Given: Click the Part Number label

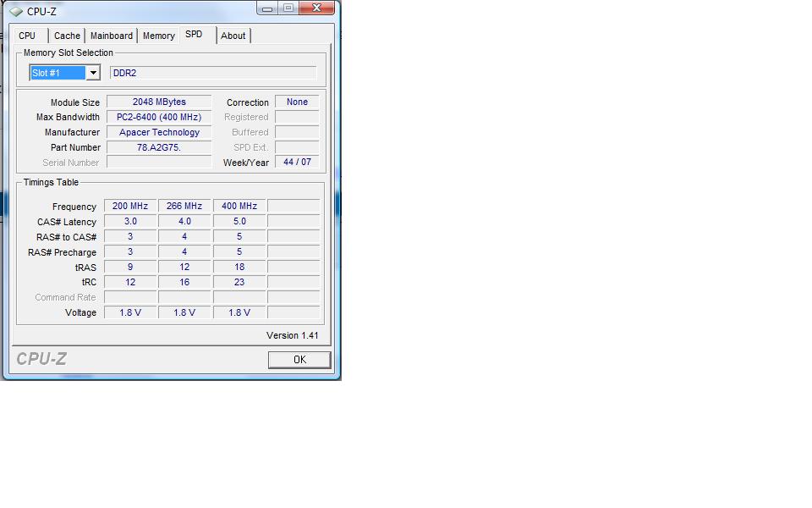Looking at the screenshot, I should tap(75, 147).
